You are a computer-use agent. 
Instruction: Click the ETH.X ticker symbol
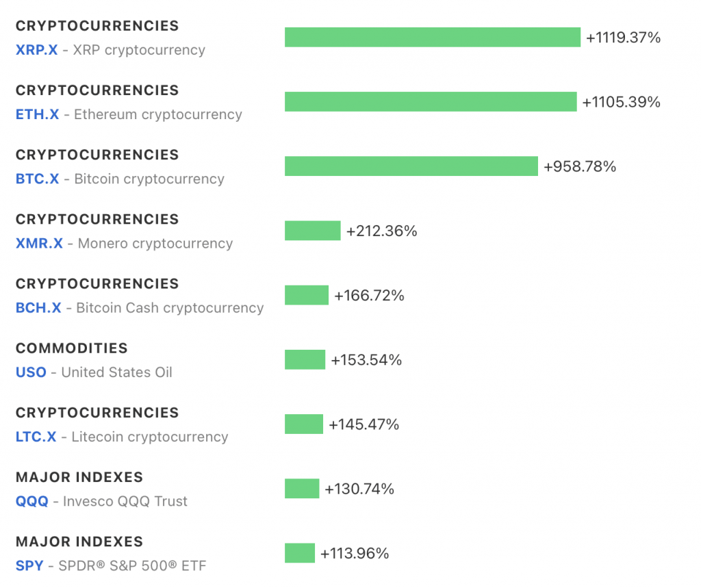tap(37, 114)
